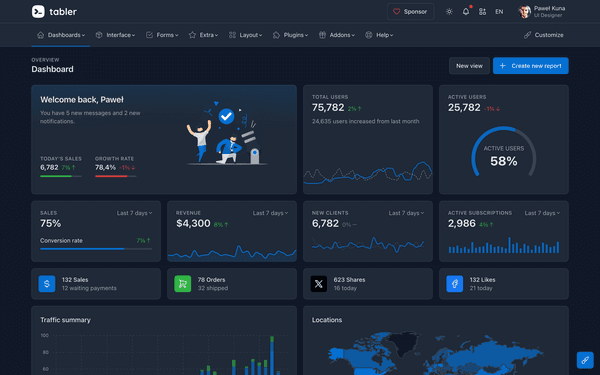Click Create new report button

point(531,66)
